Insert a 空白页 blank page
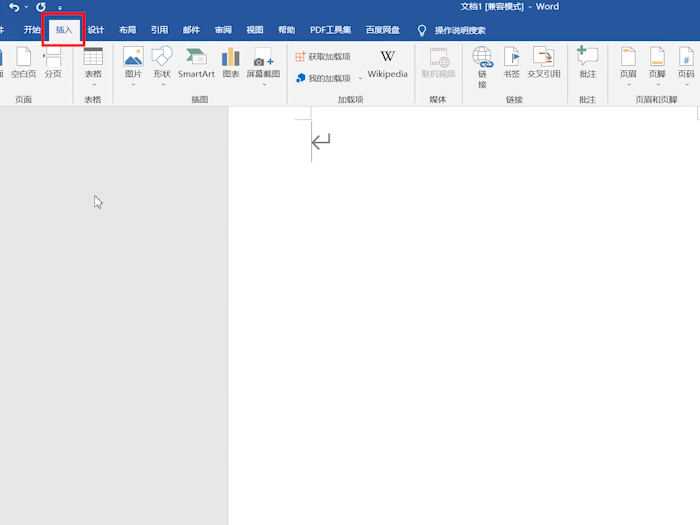The image size is (700, 525). (x=23, y=62)
